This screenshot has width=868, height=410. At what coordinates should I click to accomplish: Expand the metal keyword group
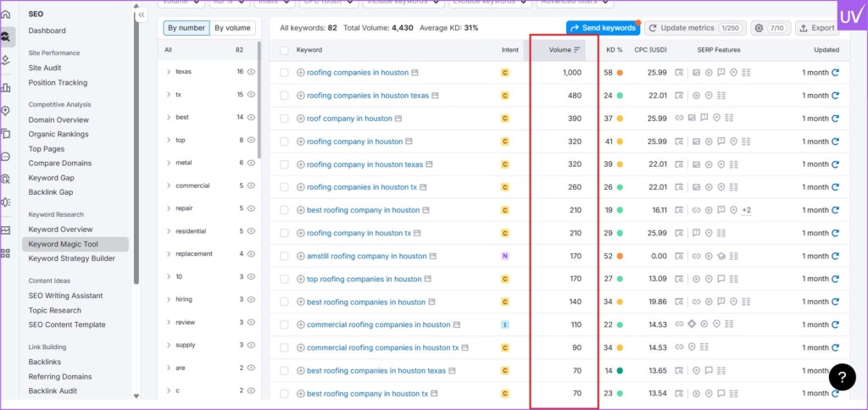pos(169,163)
